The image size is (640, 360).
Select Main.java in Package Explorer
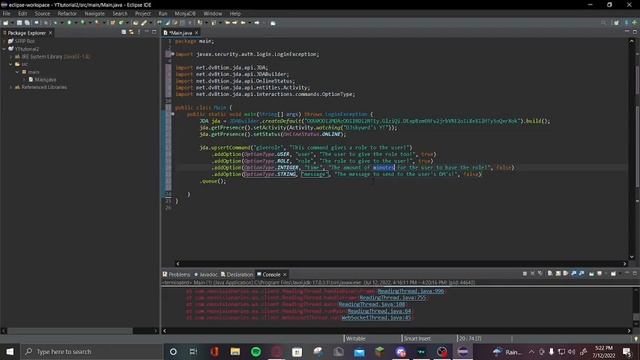[42, 80]
